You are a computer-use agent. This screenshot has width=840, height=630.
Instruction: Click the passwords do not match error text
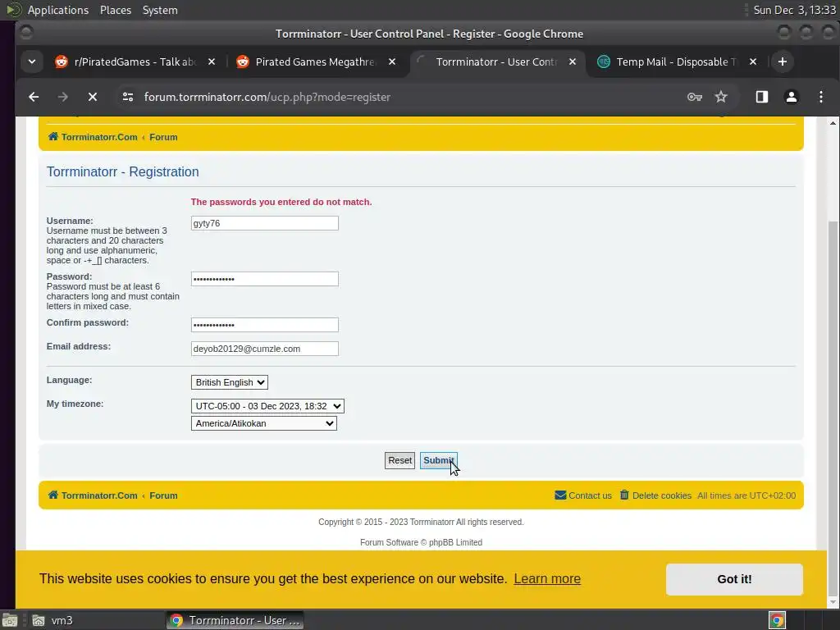point(281,202)
